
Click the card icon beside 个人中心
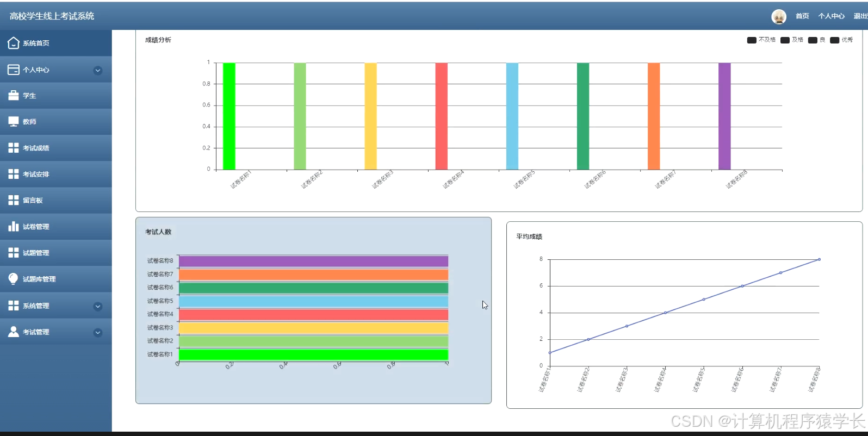pos(14,70)
